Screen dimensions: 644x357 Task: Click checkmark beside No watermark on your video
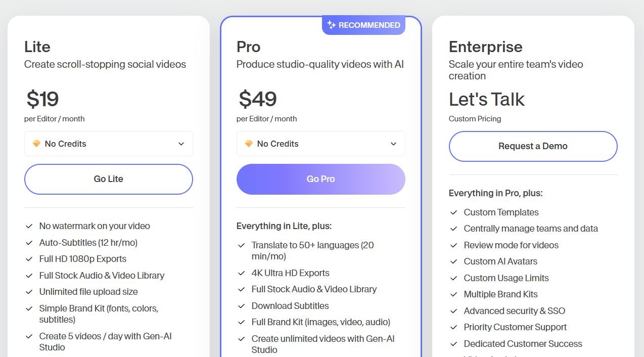29,226
